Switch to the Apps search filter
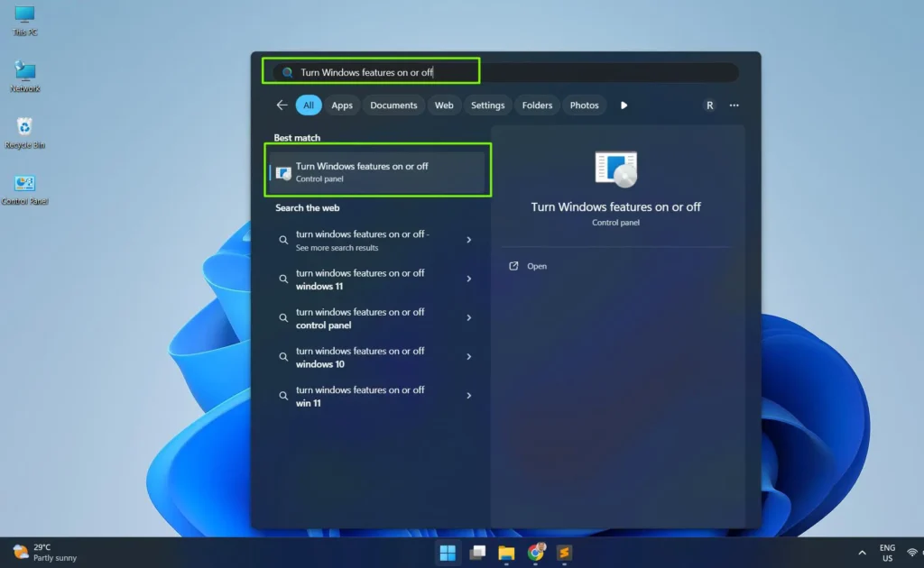Viewport: 924px width, 568px height. pyautogui.click(x=341, y=105)
